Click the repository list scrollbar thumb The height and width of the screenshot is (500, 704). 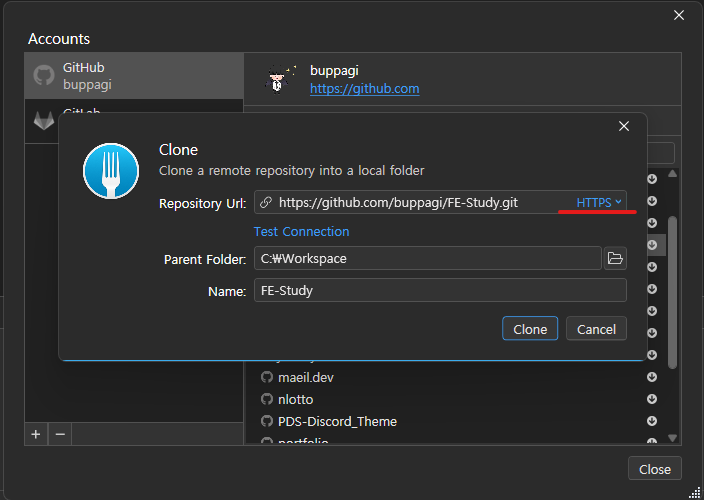coord(672,292)
